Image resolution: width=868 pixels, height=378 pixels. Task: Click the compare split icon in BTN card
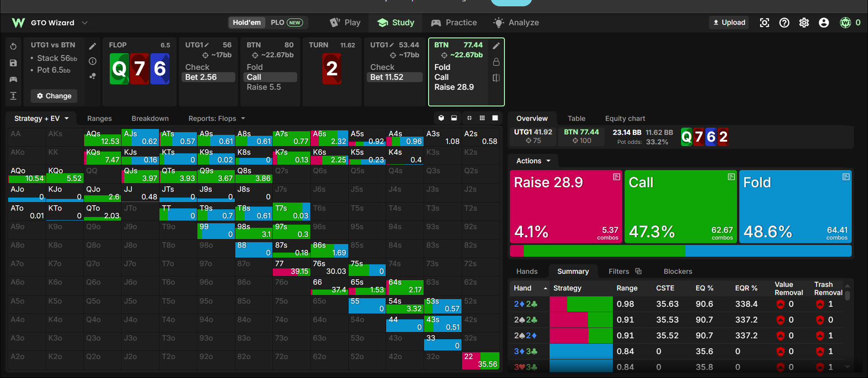coord(496,78)
